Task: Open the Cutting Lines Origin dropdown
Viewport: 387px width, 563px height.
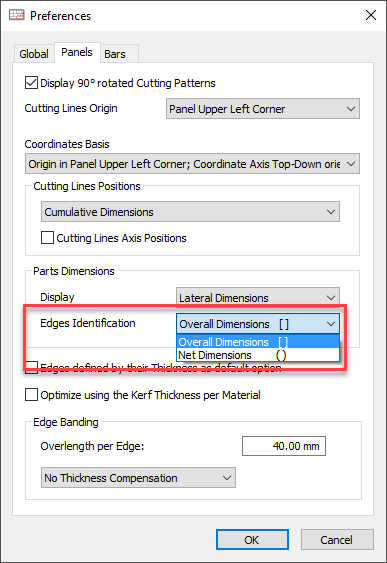Action: click(262, 109)
